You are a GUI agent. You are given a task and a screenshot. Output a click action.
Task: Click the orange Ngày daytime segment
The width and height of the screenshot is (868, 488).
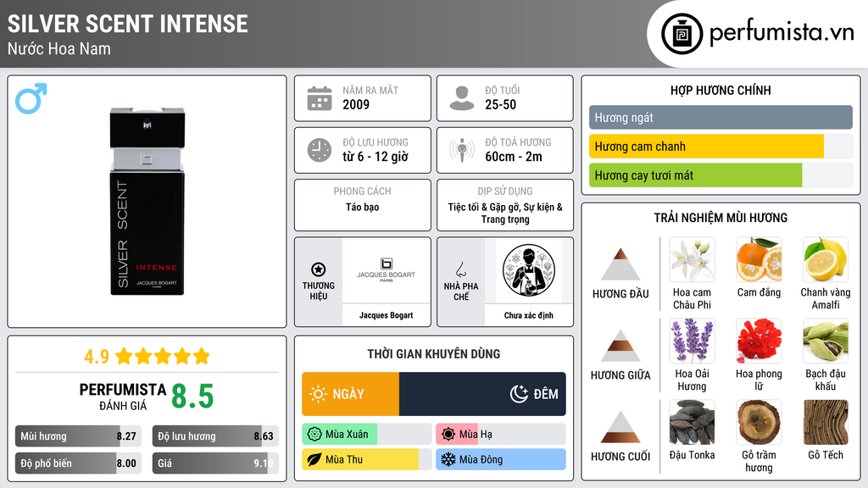pos(350,394)
